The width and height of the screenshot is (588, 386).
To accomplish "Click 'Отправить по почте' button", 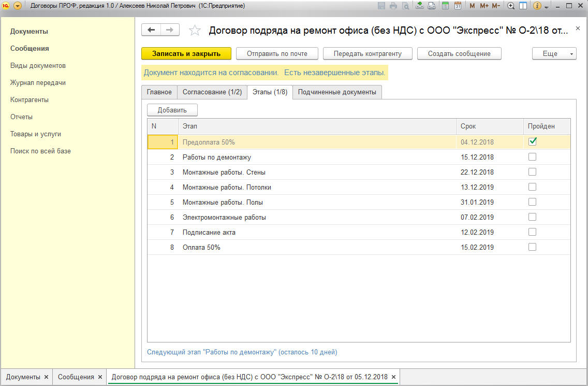I will 277,54.
